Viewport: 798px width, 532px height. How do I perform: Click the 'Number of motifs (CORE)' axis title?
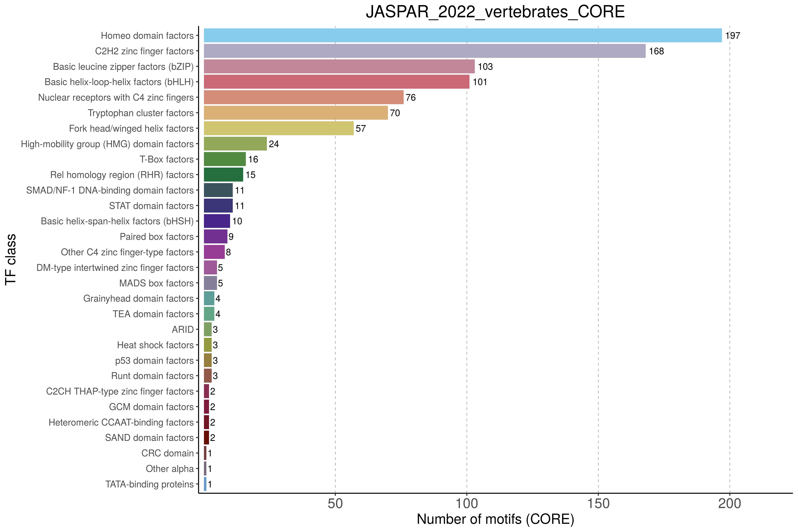[x=495, y=519]
